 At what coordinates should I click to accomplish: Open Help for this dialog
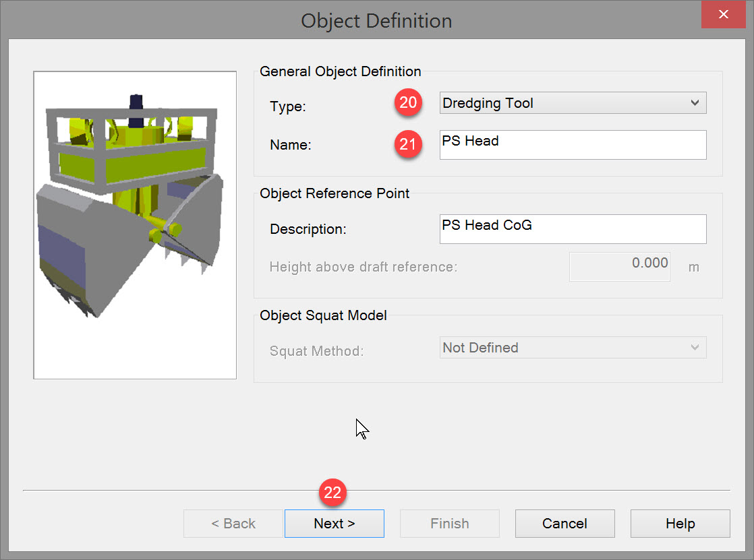pos(680,524)
